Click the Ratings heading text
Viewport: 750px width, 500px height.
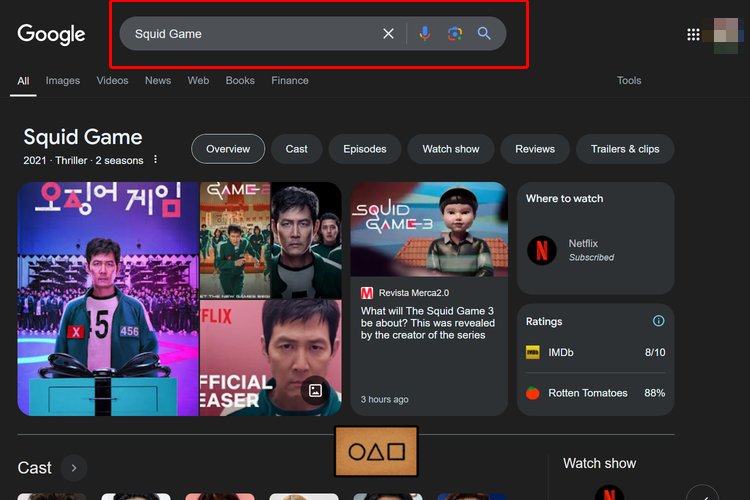pyautogui.click(x=544, y=322)
